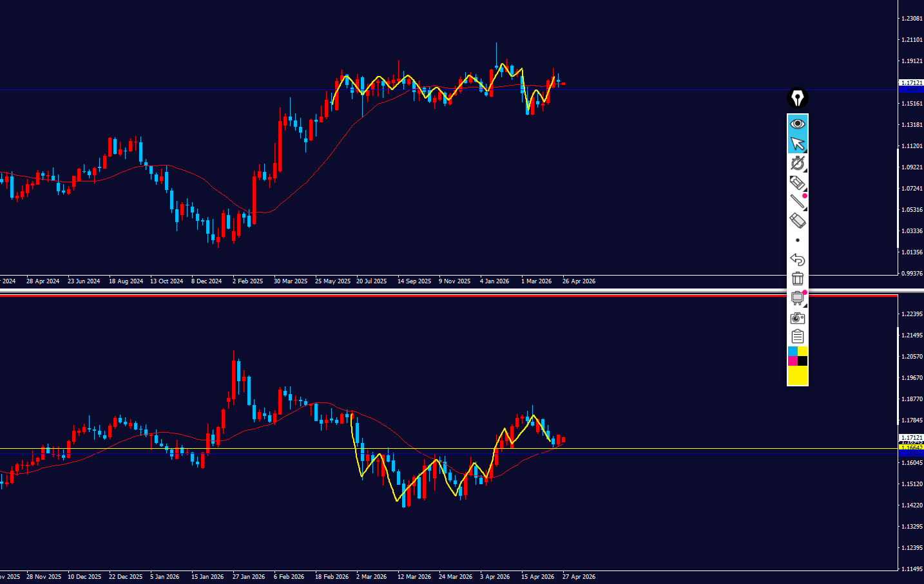Select the eraser tool

(797, 221)
